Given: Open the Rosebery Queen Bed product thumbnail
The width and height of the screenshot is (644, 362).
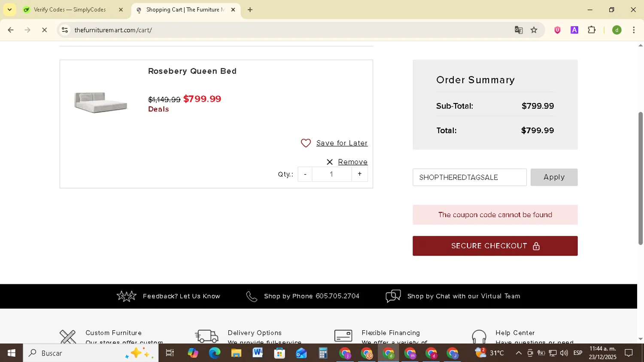Looking at the screenshot, I should pos(101,102).
